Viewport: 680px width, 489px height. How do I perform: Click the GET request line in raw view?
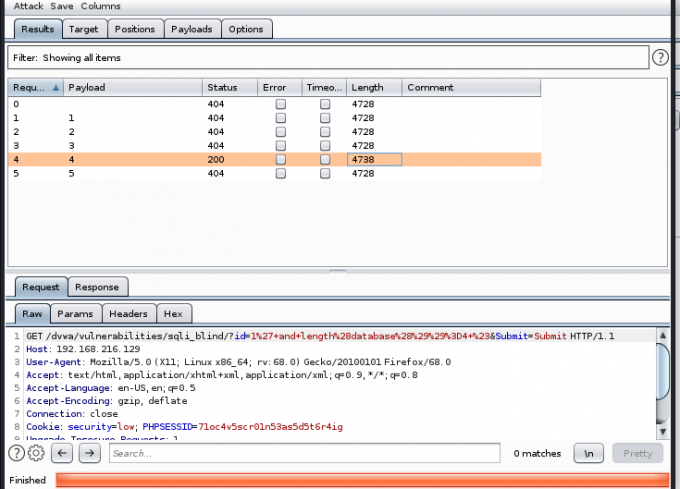coord(320,336)
